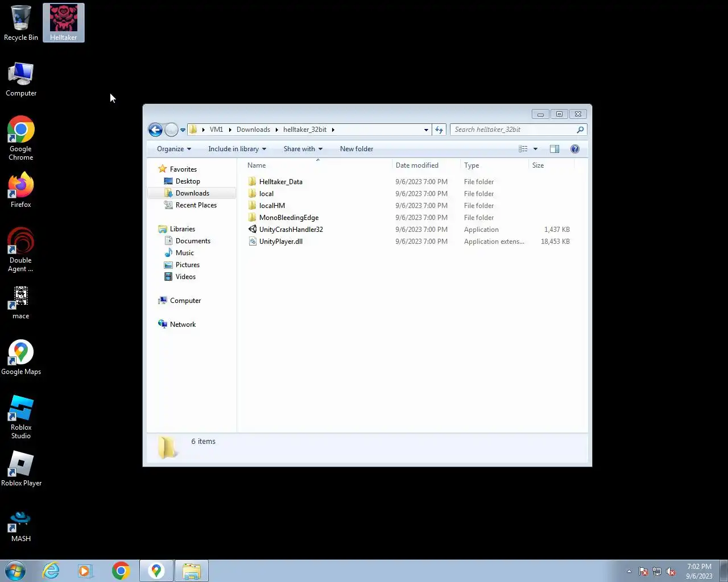Select the Google Chrome desktop shortcut
Screen dimensions: 728x582
(x=21, y=139)
